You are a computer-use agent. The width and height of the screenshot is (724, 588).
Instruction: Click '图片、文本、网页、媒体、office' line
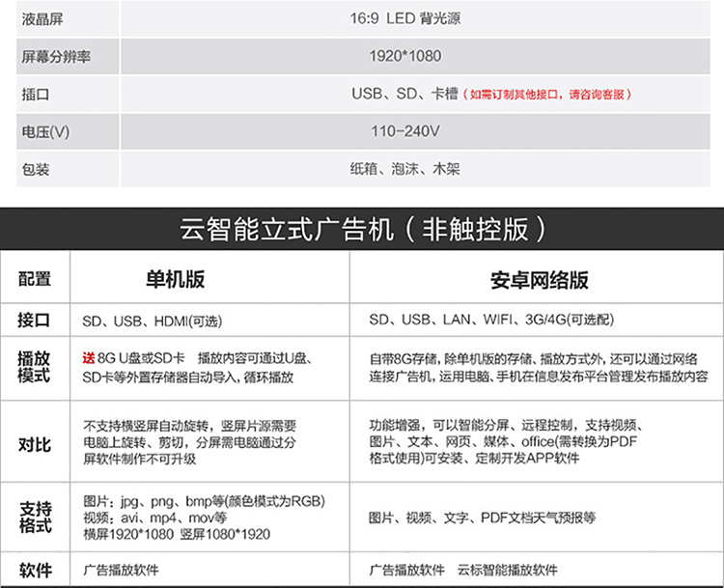tap(503, 441)
